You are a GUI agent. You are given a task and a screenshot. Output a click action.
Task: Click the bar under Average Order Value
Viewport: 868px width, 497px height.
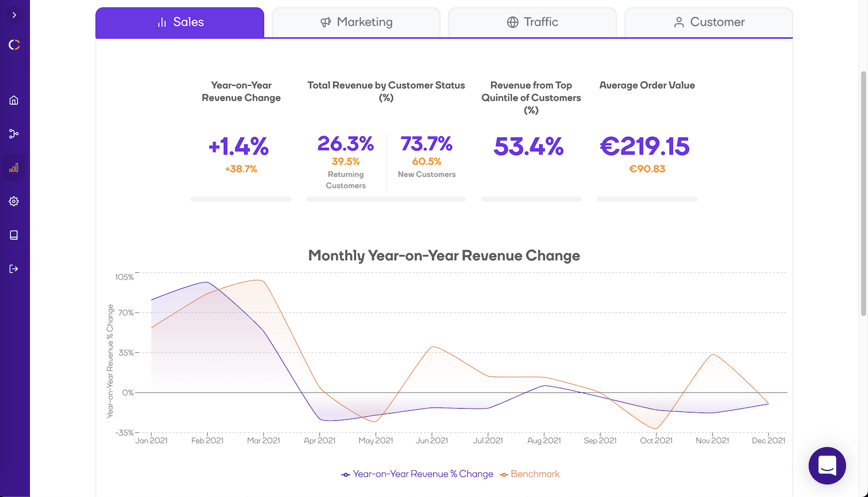coord(647,199)
